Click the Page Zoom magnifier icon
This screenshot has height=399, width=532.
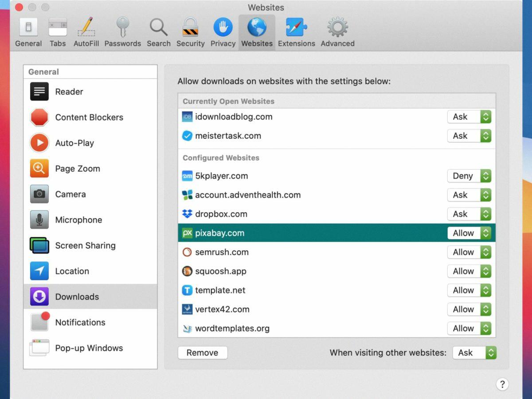coord(39,168)
